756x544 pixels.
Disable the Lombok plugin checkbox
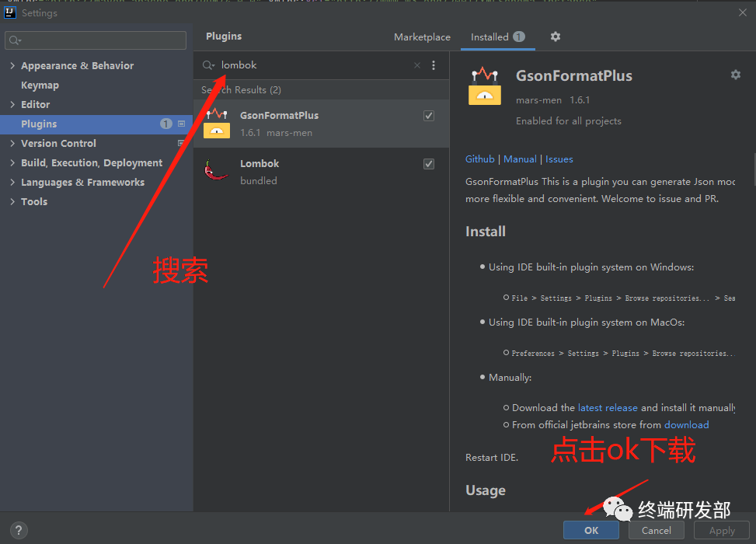pyautogui.click(x=429, y=164)
